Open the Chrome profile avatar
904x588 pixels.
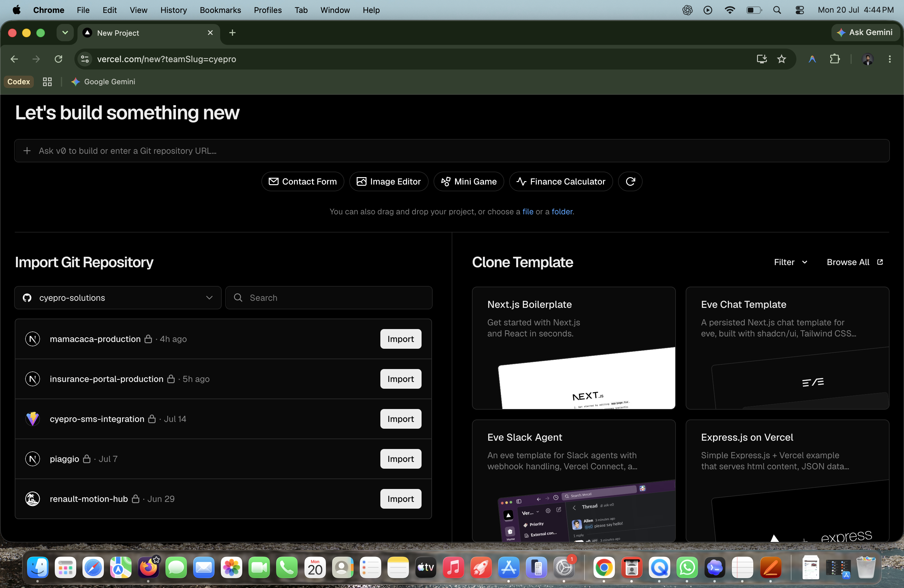point(867,59)
